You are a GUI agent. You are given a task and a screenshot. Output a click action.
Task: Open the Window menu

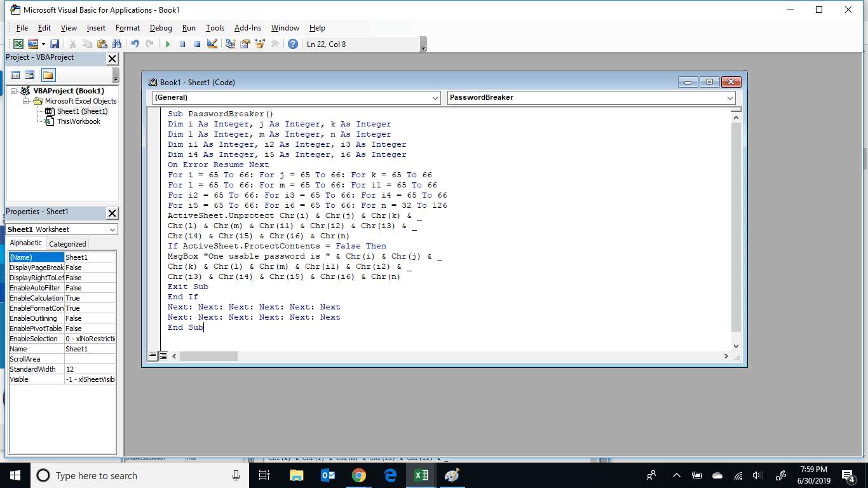(285, 28)
